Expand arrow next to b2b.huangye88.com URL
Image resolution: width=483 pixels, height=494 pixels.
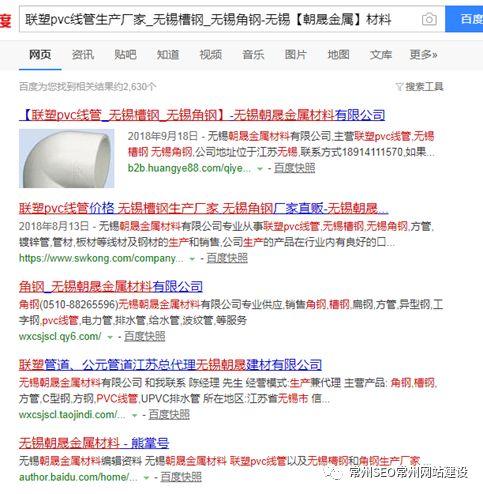click(260, 169)
